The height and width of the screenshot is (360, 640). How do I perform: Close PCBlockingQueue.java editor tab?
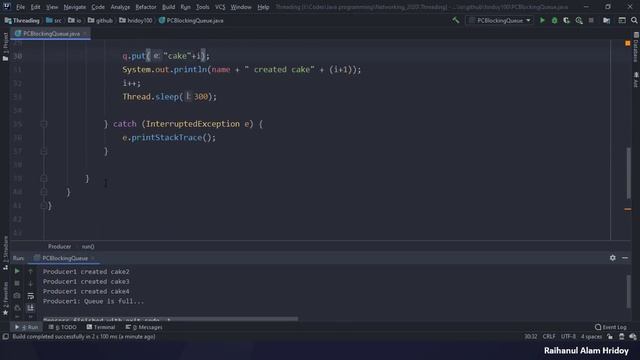coord(85,33)
